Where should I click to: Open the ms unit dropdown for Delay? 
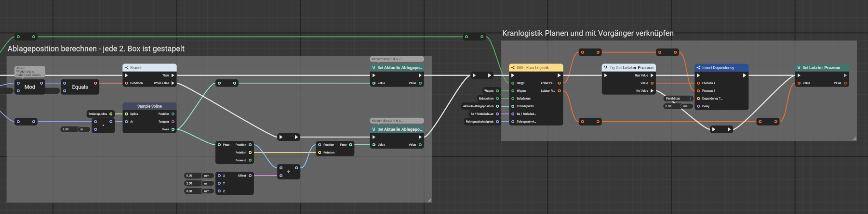click(686, 106)
